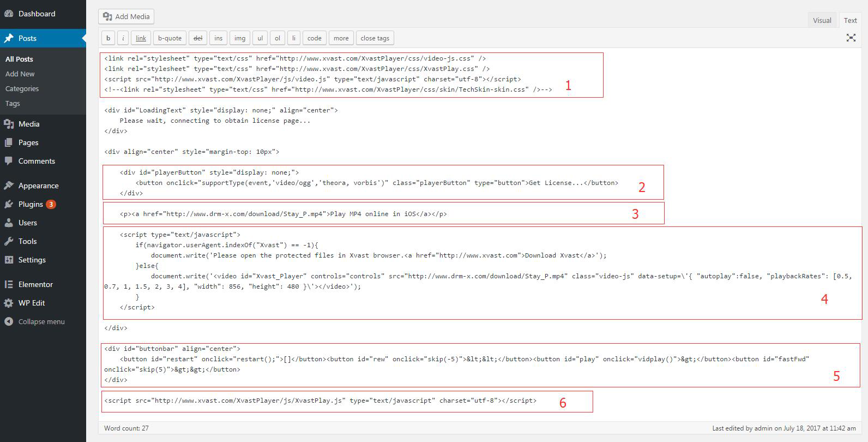Screen dimensions: 868x442
Task: Click the Tools wrench icon
Action: click(9, 241)
